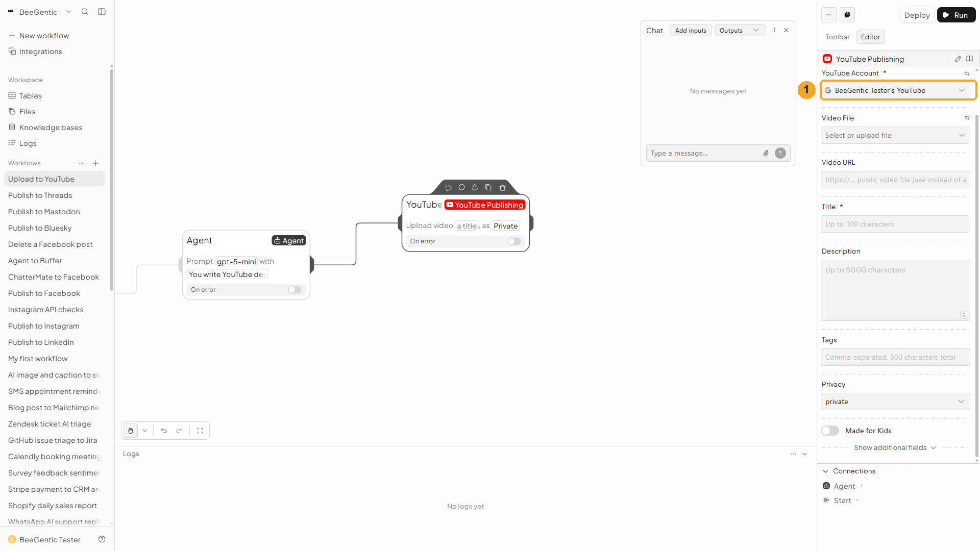980x551 pixels.
Task: Switch the YouTube Account field input mode
Action: click(967, 73)
